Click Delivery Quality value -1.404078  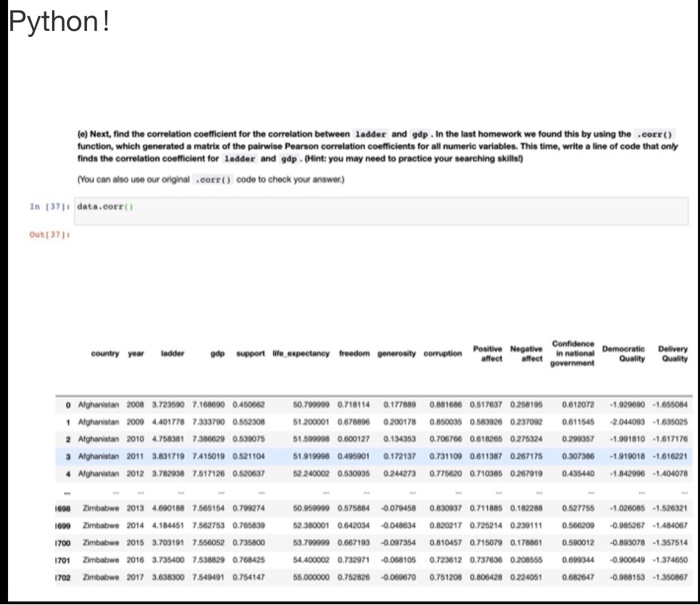click(x=670, y=474)
